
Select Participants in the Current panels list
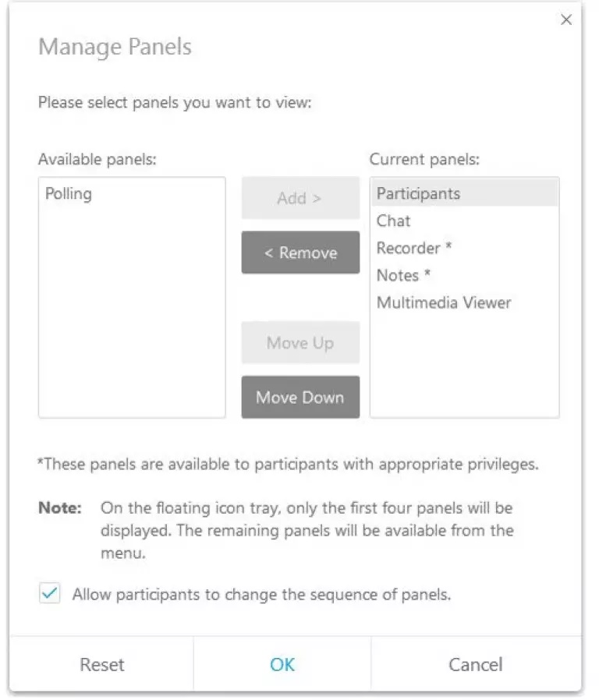[x=418, y=193]
